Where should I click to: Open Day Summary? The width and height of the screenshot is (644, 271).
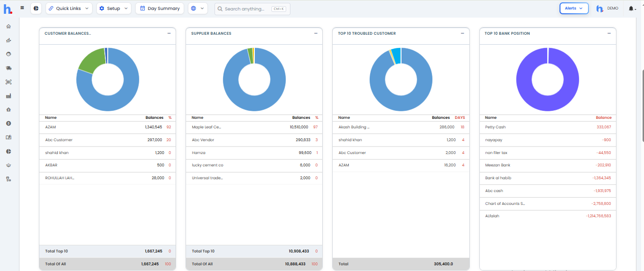pyautogui.click(x=159, y=9)
